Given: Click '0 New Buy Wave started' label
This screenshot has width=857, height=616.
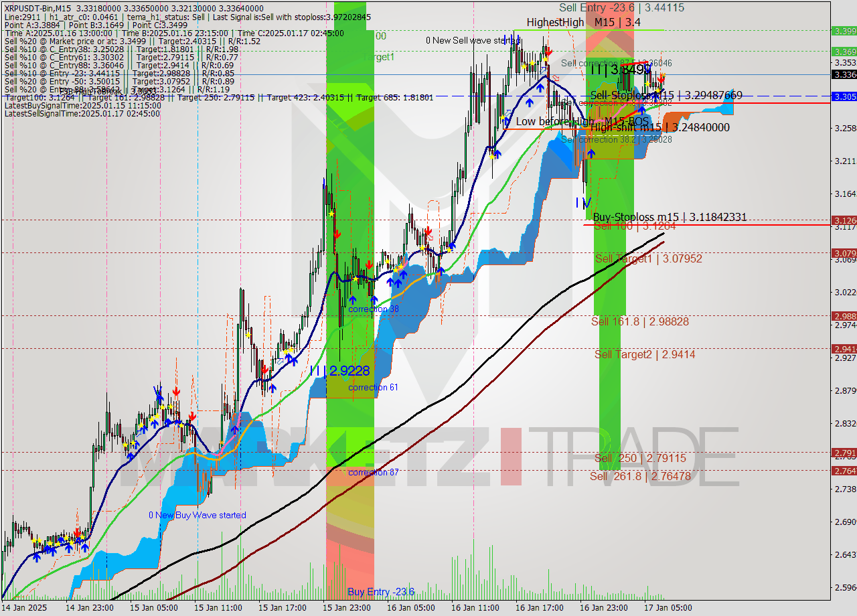Looking at the screenshot, I should [198, 515].
